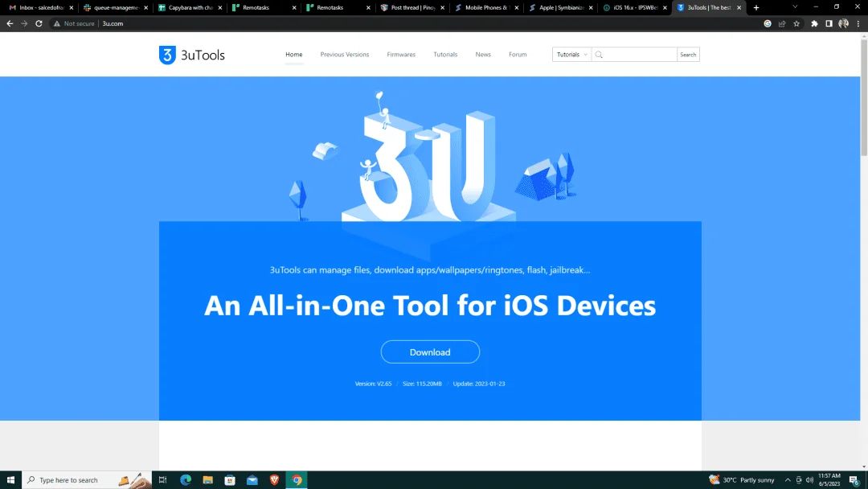Click the taskbar clock and date
This screenshot has width=868, height=489.
point(829,479)
